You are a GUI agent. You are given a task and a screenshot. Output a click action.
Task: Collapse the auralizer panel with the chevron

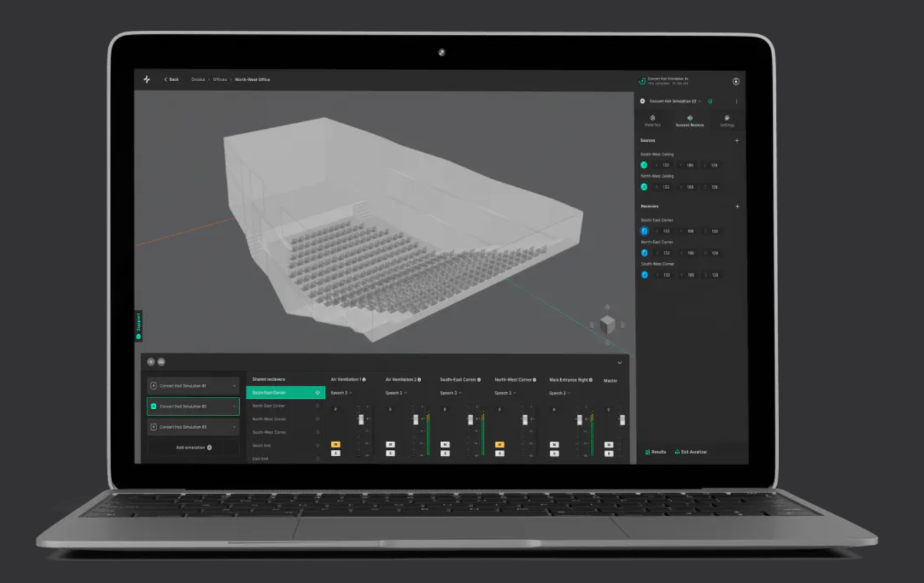click(619, 363)
